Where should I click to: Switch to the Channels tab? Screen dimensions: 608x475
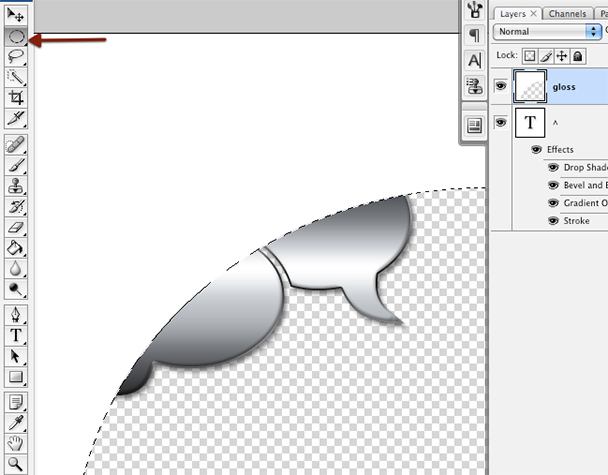pos(567,14)
